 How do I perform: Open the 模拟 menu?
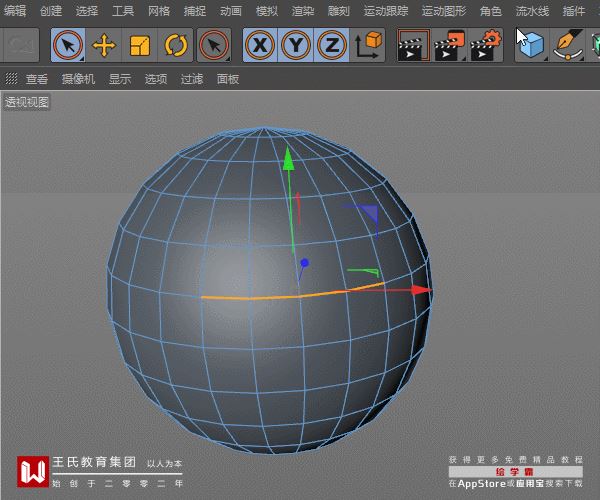click(266, 11)
